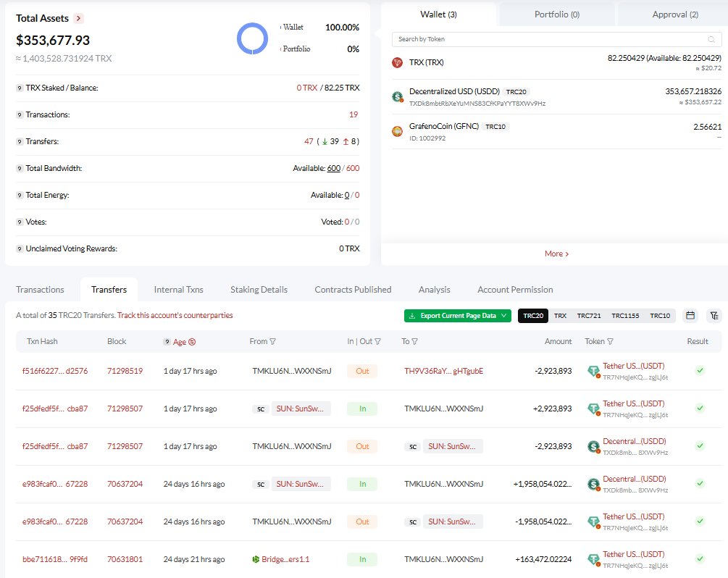The image size is (728, 578).
Task: Click help icon next to Age column
Action: 167,342
